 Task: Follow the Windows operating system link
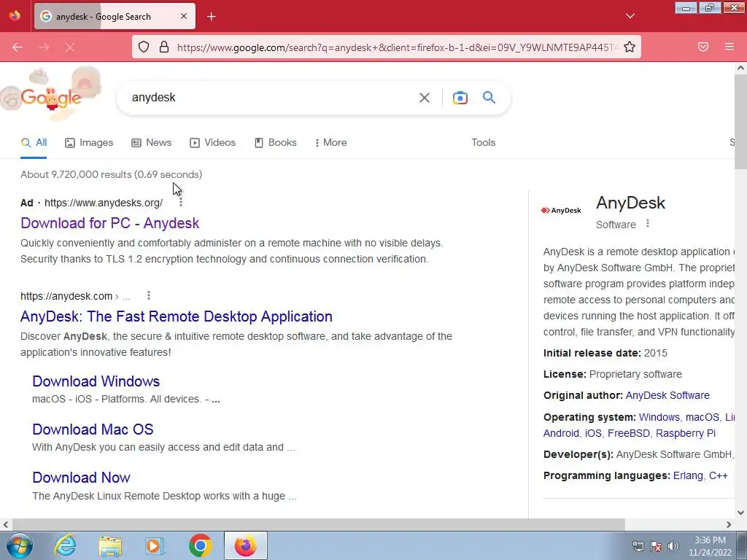tap(659, 417)
